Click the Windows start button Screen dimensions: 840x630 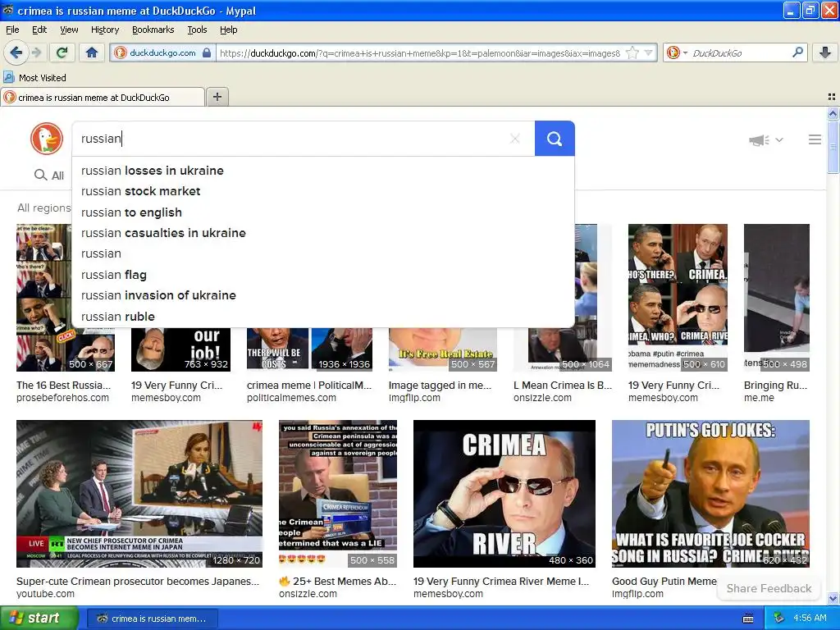click(x=39, y=619)
